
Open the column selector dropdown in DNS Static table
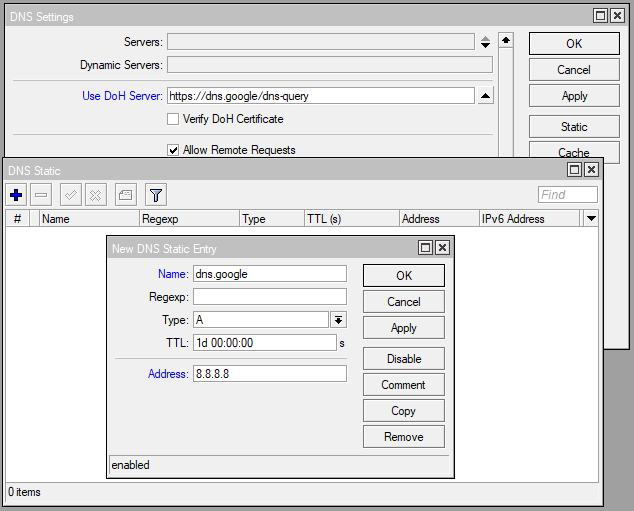pos(591,219)
